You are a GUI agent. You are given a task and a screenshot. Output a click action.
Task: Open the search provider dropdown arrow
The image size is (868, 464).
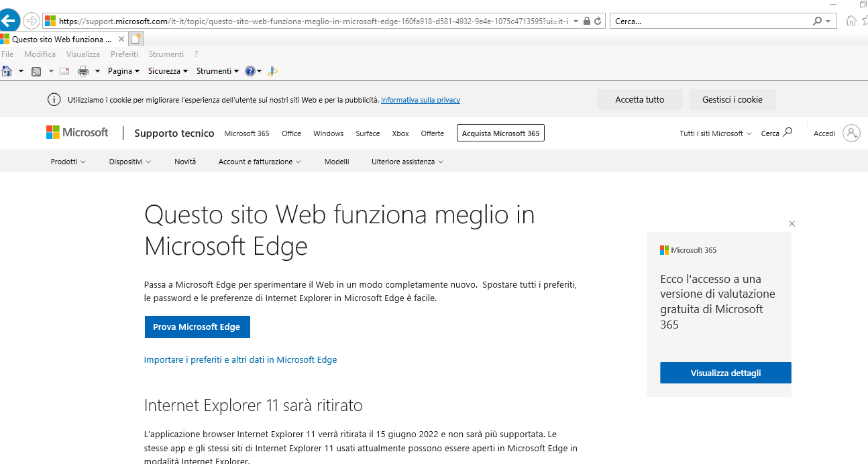pyautogui.click(x=828, y=21)
